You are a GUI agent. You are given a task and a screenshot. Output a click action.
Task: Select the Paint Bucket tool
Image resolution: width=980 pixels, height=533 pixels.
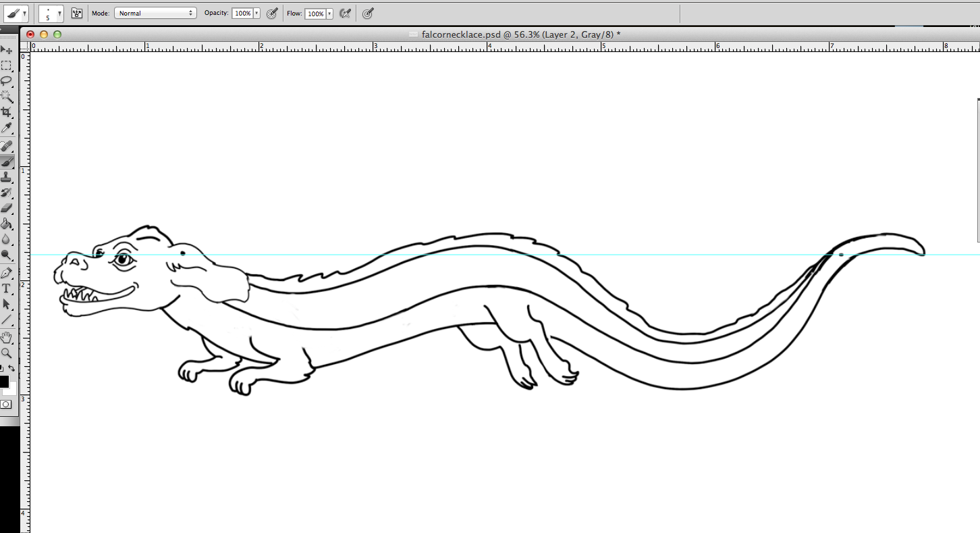point(7,224)
